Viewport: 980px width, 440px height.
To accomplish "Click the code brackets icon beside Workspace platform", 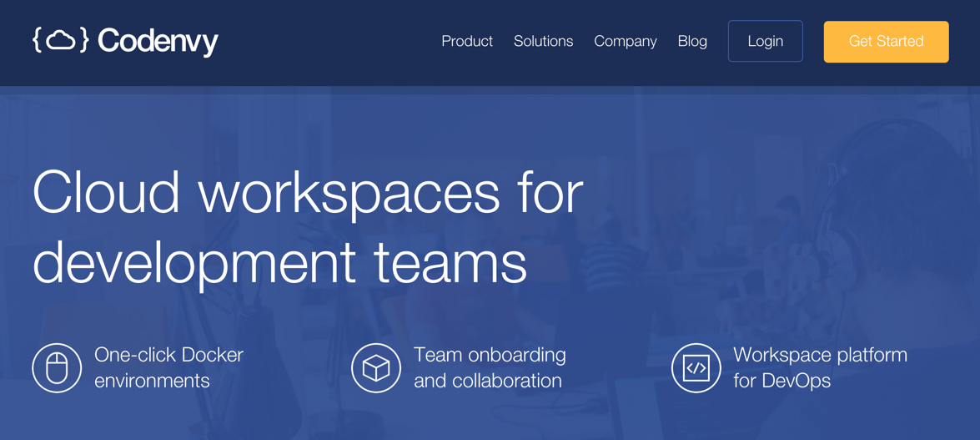I will click(x=696, y=368).
